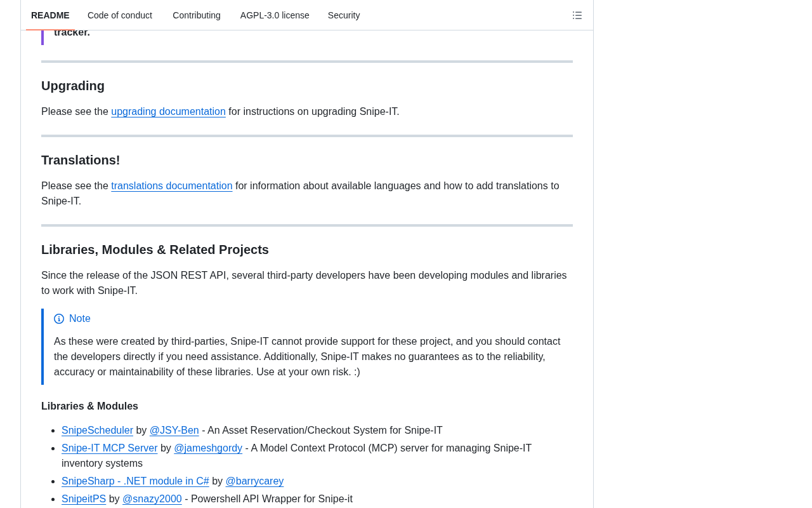Image resolution: width=812 pixels, height=508 pixels.
Task: Visit the @snazy2000 profile link
Action: click(x=152, y=499)
